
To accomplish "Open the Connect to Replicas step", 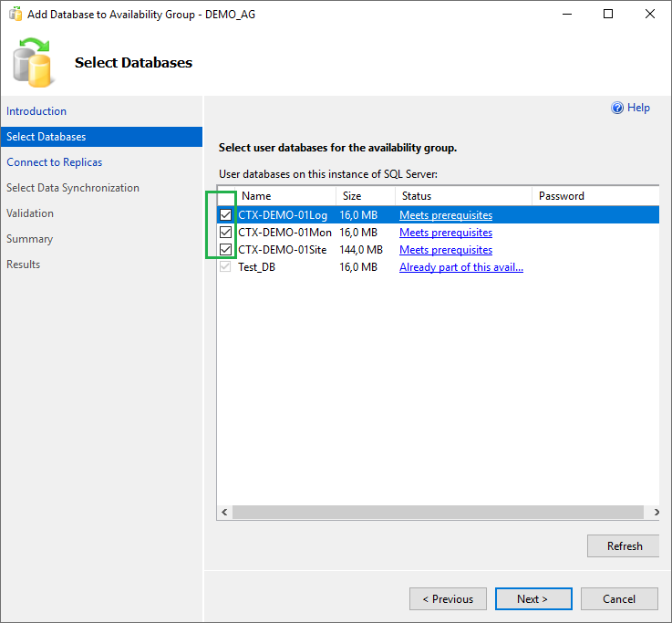I will (55, 162).
